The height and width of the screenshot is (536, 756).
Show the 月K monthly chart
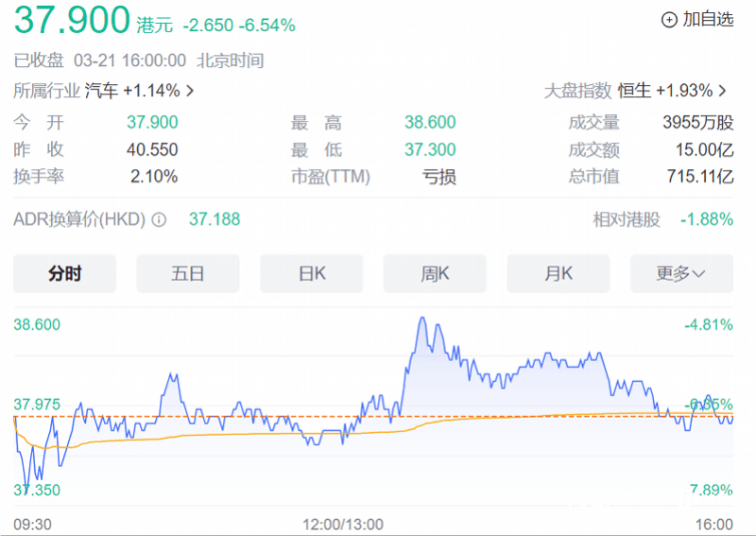coord(558,273)
